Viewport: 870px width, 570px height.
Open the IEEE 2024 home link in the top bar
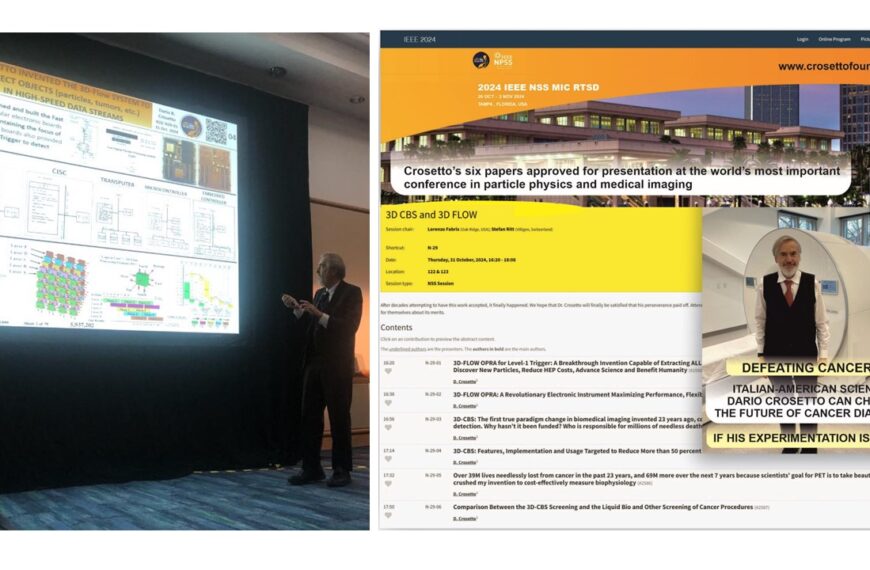(419, 39)
